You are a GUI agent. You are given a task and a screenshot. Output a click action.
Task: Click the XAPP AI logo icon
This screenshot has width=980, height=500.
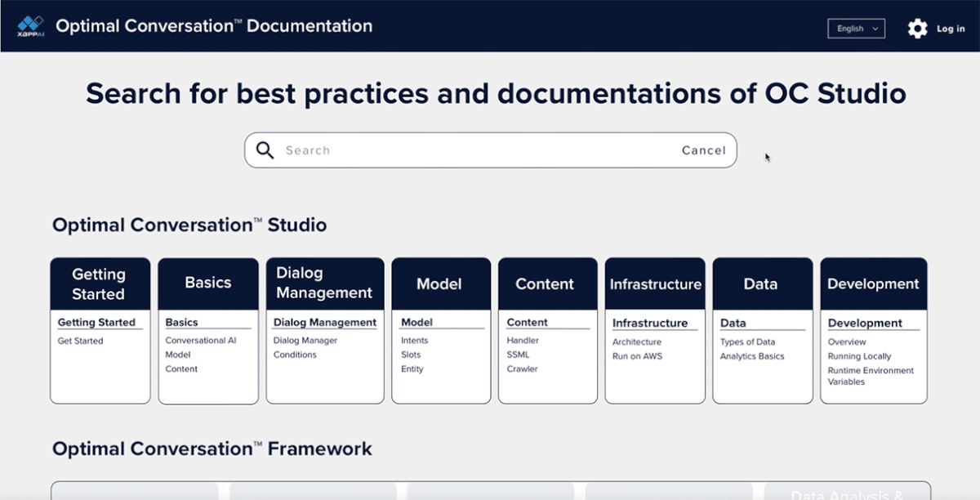tap(30, 26)
